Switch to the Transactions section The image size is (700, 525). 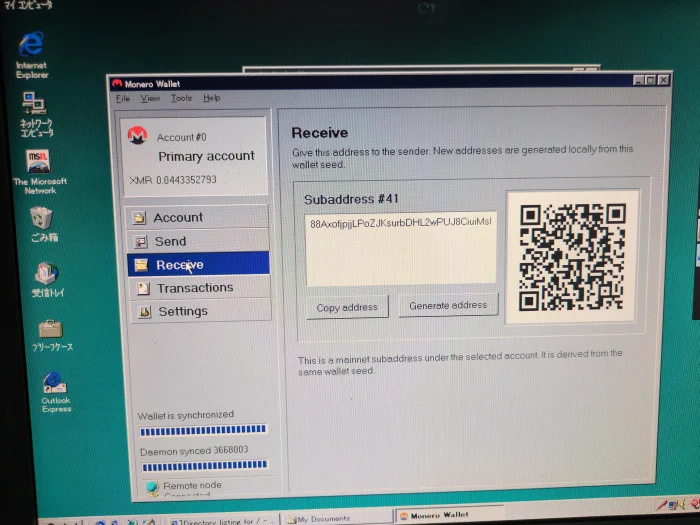pos(199,288)
